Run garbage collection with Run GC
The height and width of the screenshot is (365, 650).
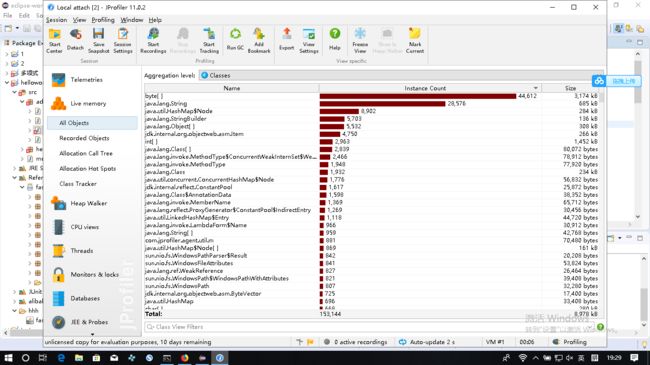point(235,40)
